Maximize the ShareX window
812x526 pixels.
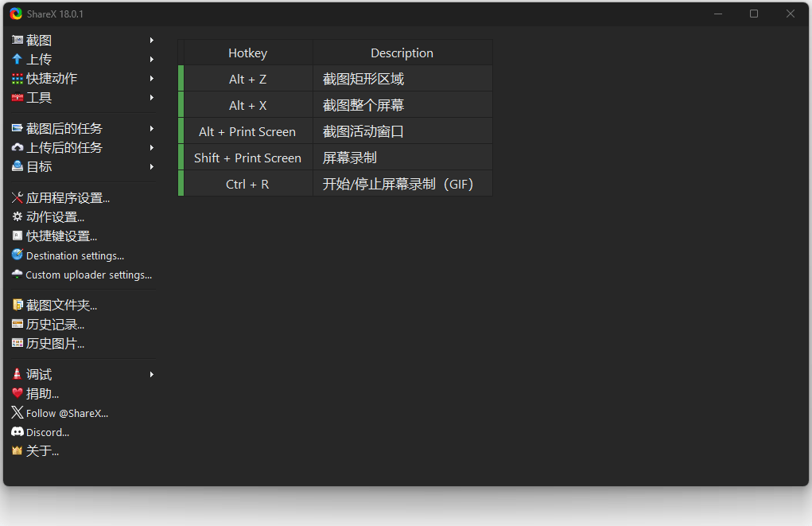754,14
